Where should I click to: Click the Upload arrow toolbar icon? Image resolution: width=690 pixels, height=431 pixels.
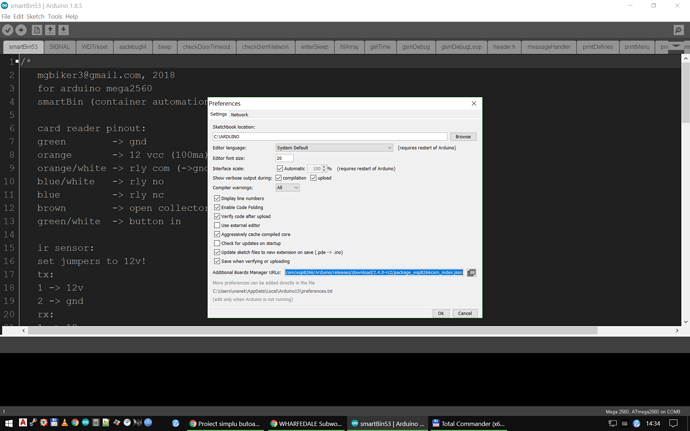(x=21, y=30)
